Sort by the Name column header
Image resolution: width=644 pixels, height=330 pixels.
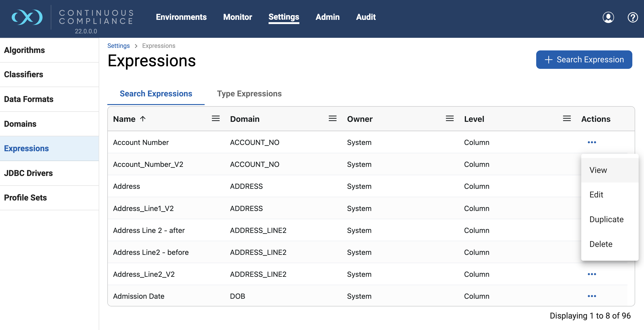124,119
